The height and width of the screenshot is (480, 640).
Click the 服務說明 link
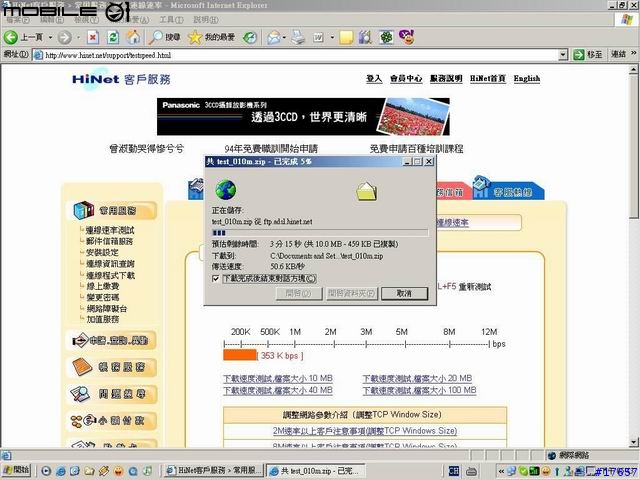point(446,78)
